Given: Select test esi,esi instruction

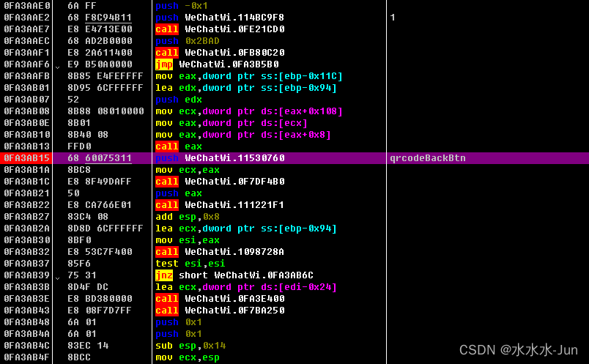Looking at the screenshot, I should pos(190,264).
